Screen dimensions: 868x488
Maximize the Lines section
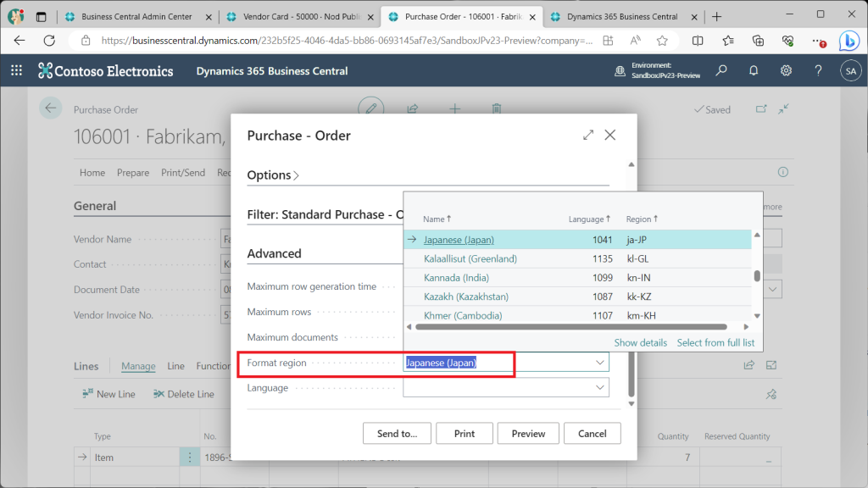[x=771, y=364]
